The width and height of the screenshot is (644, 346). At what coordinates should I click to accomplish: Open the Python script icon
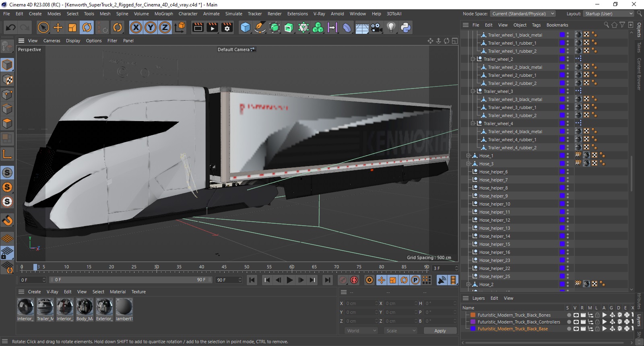tap(406, 27)
